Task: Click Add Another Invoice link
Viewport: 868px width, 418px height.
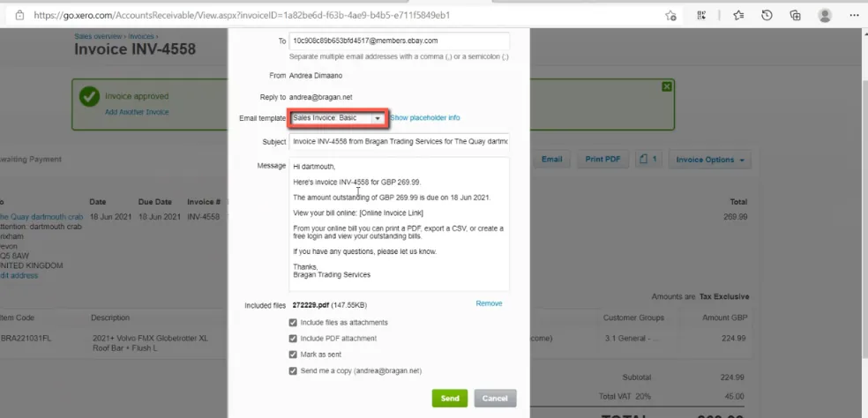Action: tap(137, 112)
